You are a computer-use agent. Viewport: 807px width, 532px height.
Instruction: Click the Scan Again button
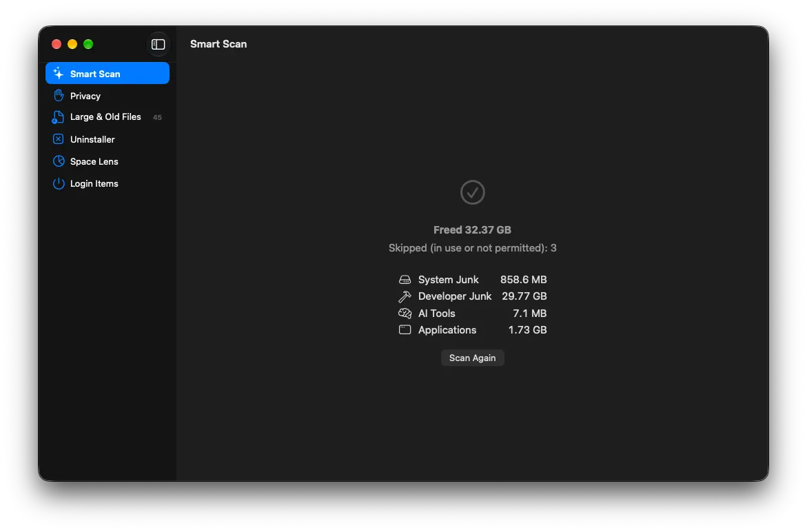coord(473,358)
